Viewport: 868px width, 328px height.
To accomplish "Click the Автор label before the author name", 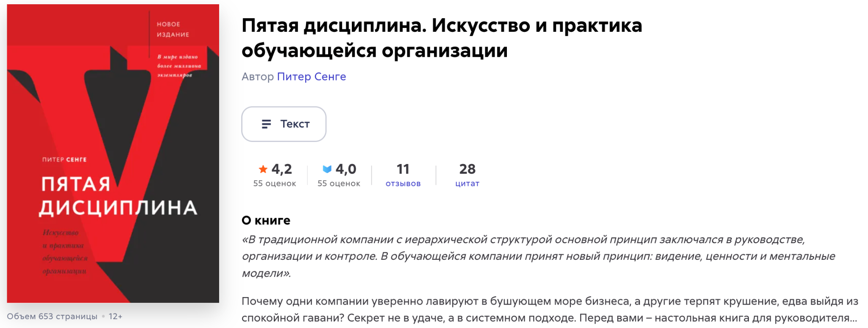I will coord(258,77).
